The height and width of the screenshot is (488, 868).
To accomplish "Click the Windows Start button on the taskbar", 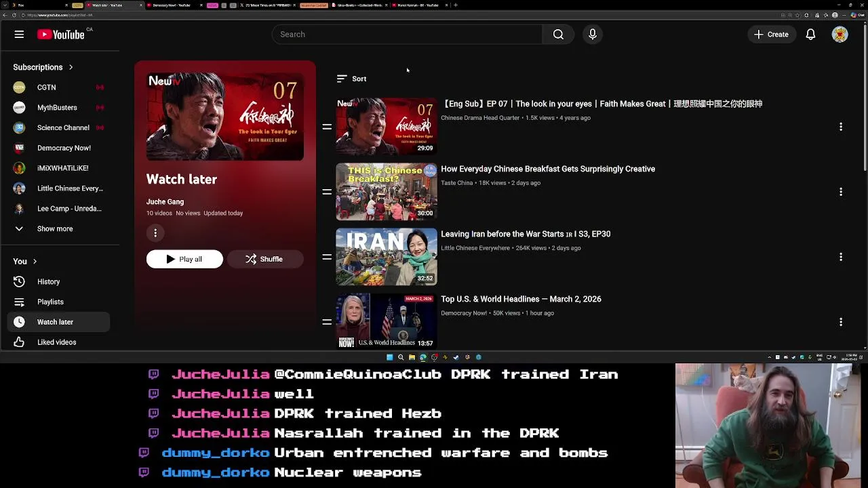I will [389, 357].
